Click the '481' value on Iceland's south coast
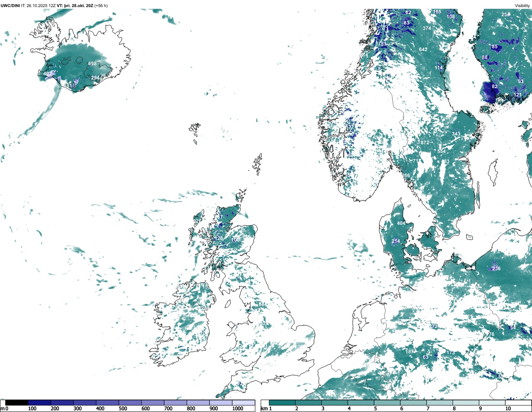Viewport: 532px width, 412px height. pyautogui.click(x=68, y=86)
